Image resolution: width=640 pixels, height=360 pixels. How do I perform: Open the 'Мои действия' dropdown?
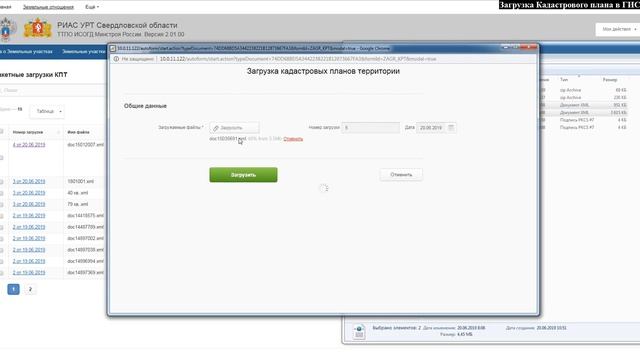(618, 29)
